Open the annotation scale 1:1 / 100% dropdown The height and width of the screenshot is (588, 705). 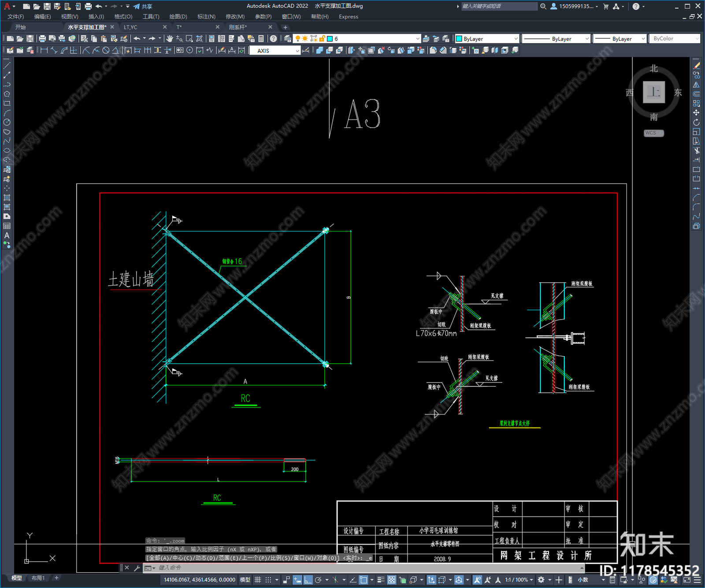pos(519,580)
